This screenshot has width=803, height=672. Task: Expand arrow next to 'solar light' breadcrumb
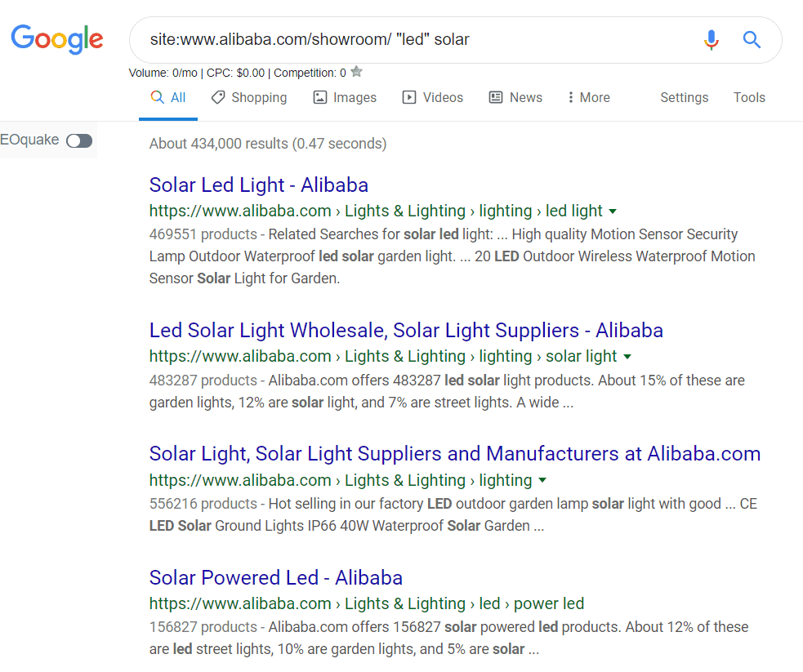627,357
